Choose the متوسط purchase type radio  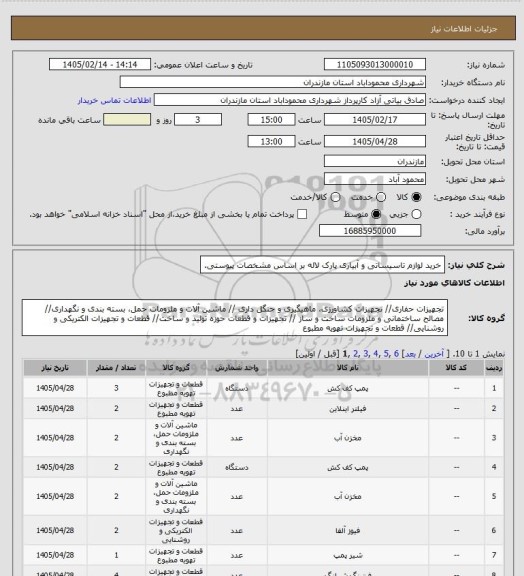(x=376, y=214)
